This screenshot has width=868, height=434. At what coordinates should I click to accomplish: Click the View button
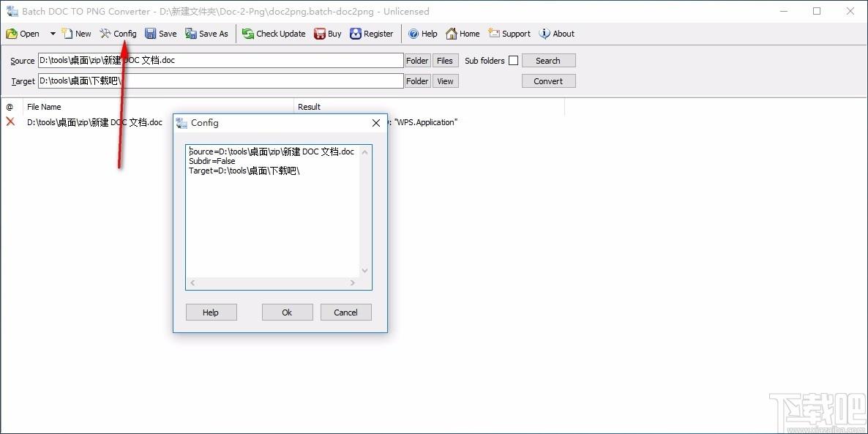[445, 81]
